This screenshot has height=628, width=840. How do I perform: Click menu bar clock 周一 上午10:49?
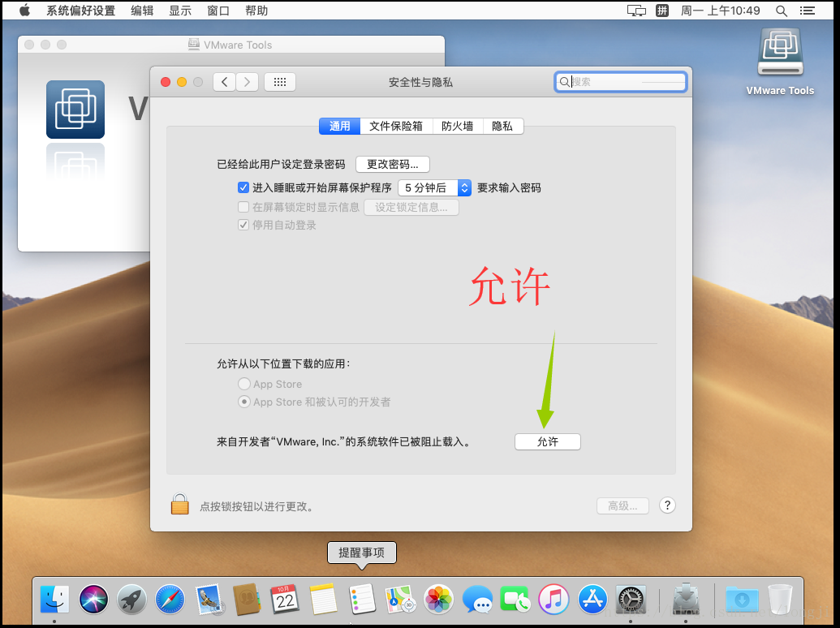click(x=721, y=11)
